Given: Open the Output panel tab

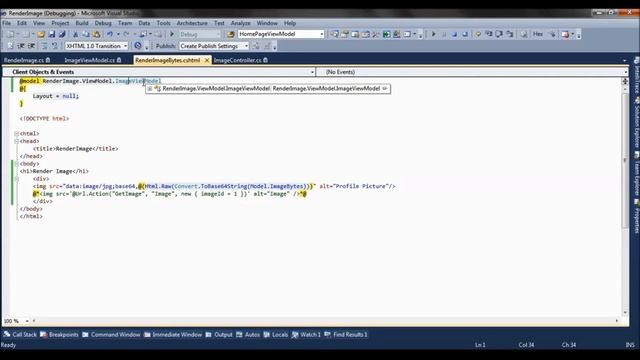Looking at the screenshot, I should pos(219,335).
